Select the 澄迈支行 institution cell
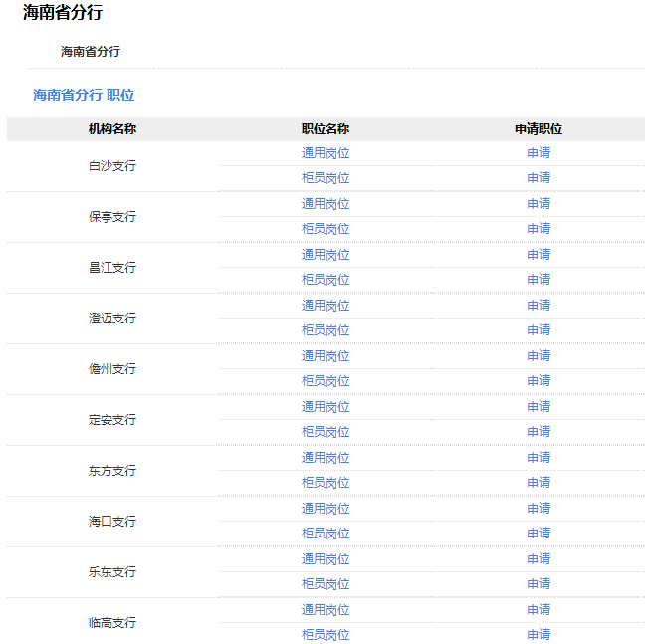Image resolution: width=652 pixels, height=644 pixels. 112,319
